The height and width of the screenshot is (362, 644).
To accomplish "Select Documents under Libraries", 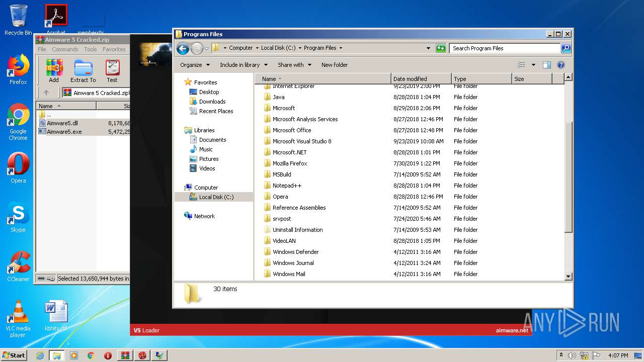I will click(212, 140).
